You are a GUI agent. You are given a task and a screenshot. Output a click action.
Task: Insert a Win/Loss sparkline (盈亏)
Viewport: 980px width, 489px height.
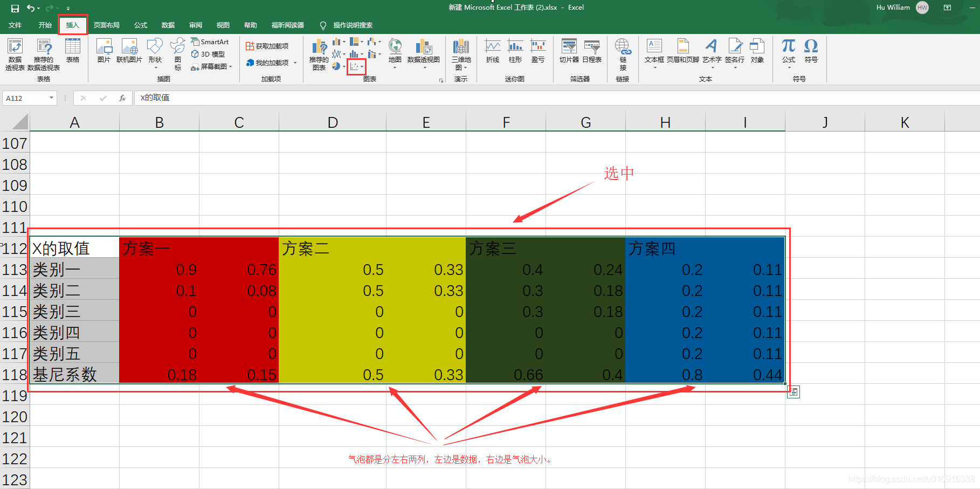coord(538,52)
